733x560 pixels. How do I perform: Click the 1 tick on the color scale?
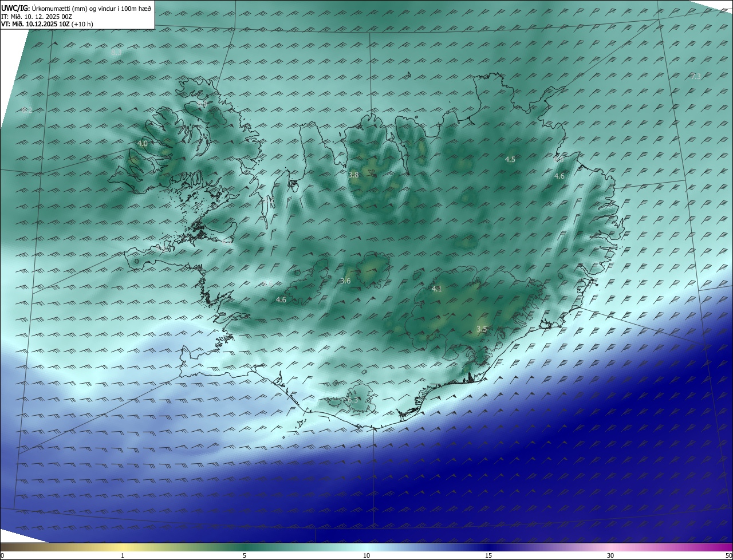[123, 555]
